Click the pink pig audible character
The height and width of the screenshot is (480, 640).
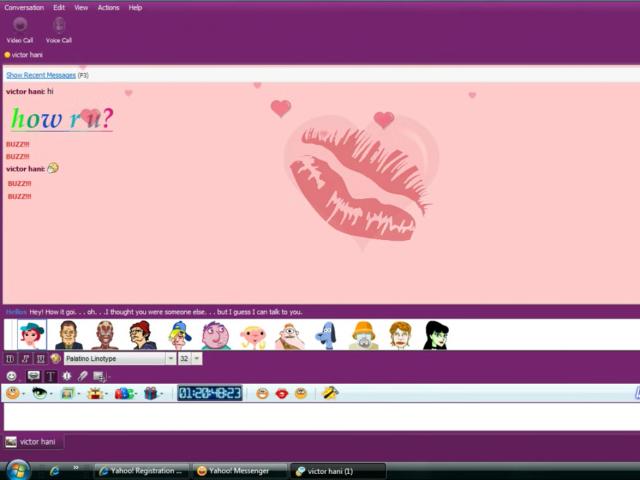[x=253, y=335]
